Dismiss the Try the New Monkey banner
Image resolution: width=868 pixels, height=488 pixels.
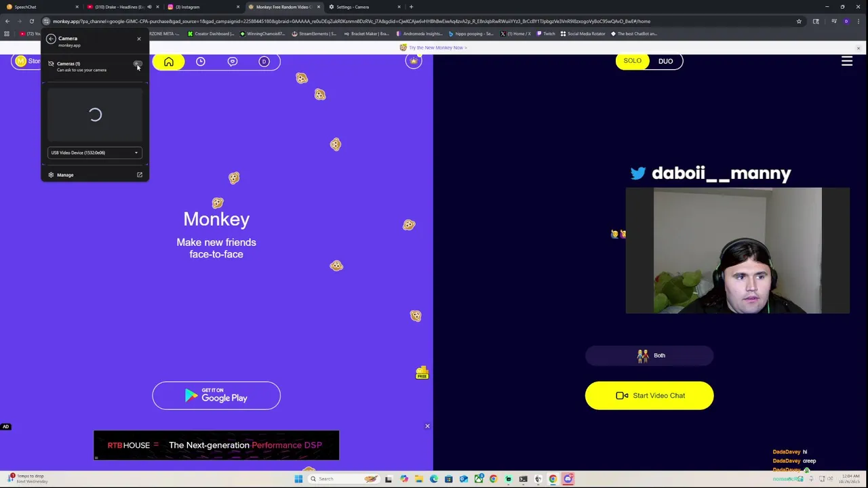pos(859,48)
